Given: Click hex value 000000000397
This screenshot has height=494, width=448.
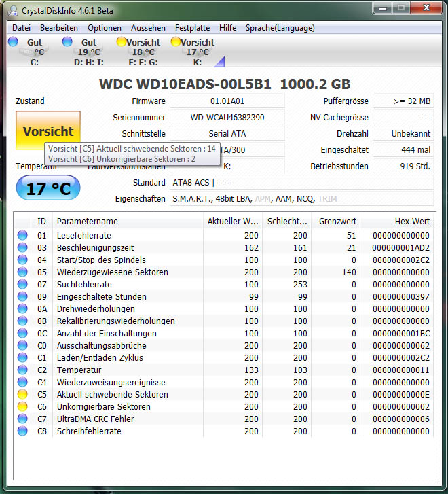Looking at the screenshot, I should 401,296.
